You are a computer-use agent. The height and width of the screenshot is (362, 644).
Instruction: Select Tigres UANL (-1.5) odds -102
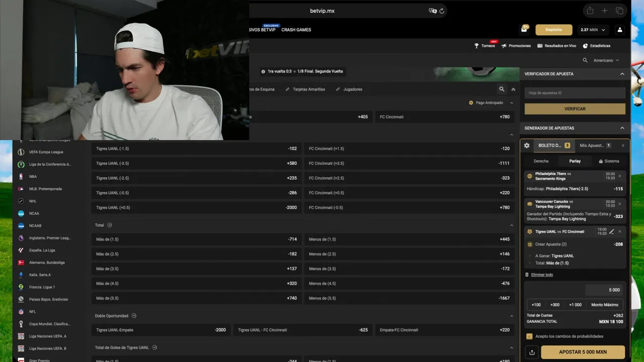click(x=196, y=149)
